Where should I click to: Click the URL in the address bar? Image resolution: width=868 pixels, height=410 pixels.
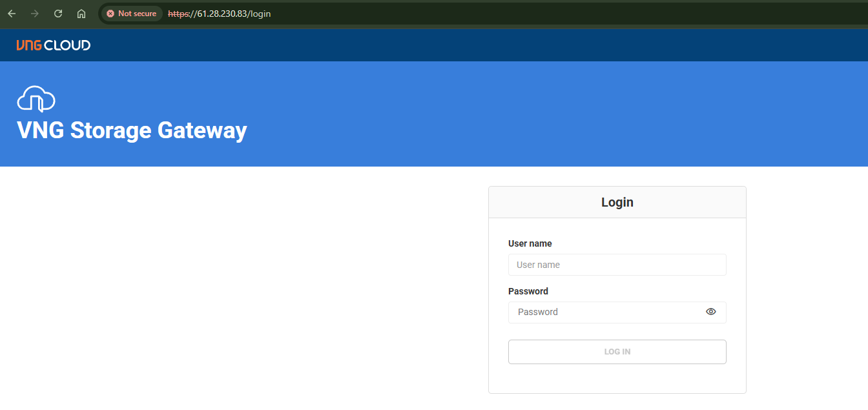pyautogui.click(x=219, y=14)
